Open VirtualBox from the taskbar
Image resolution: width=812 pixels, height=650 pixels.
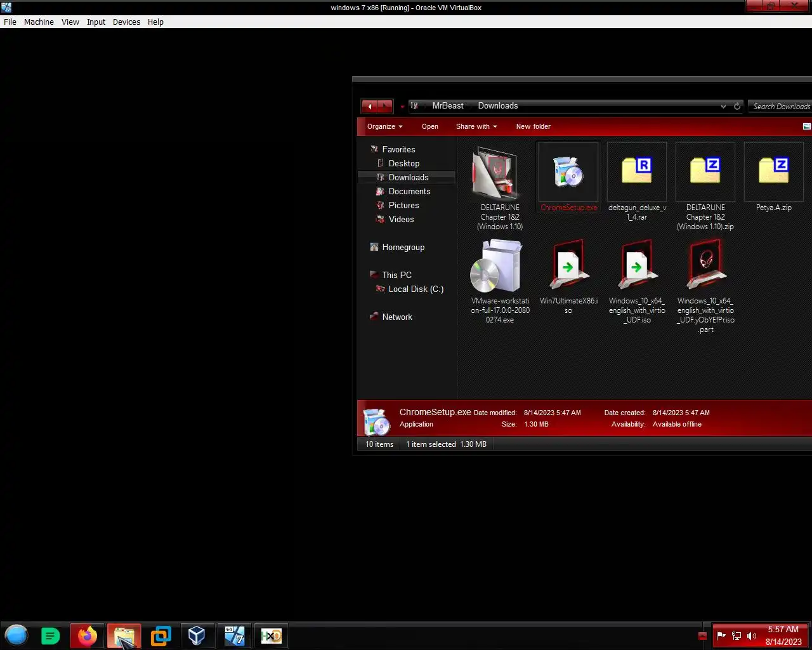[197, 635]
